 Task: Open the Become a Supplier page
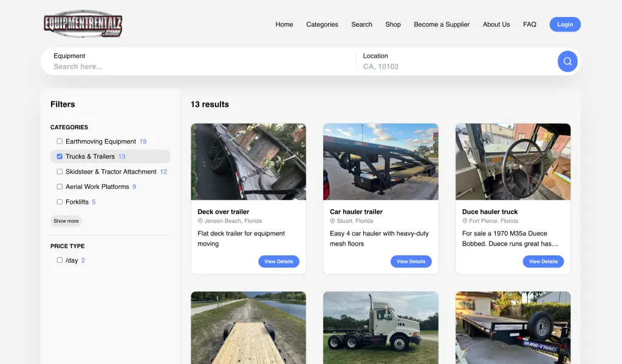[x=442, y=24]
